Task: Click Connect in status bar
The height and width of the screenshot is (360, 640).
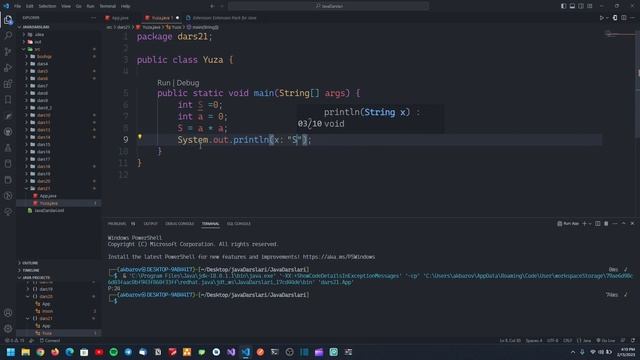Action: [x=50, y=340]
